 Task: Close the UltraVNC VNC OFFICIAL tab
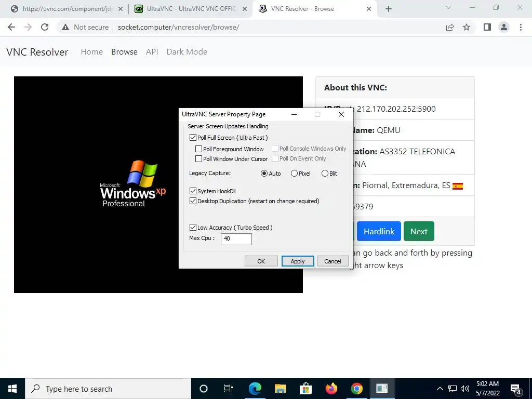(x=245, y=9)
